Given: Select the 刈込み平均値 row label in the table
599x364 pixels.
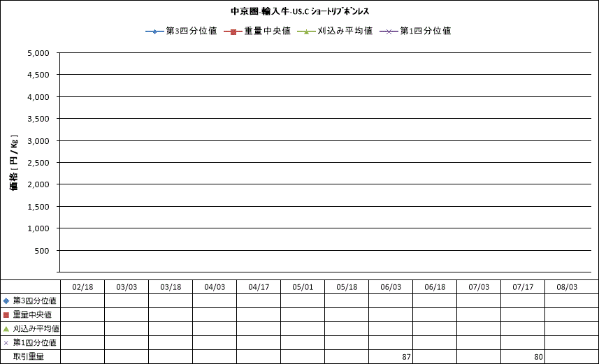Looking at the screenshot, I should [36, 328].
